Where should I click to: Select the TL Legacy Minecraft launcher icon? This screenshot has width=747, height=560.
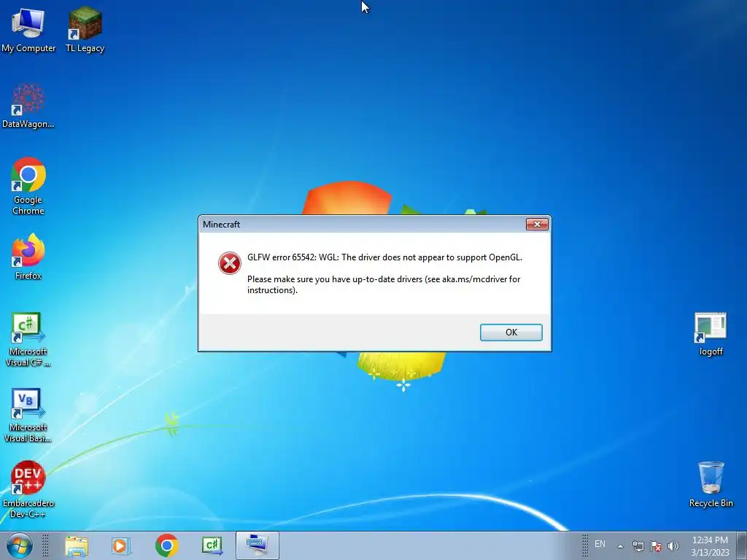[x=85, y=29]
